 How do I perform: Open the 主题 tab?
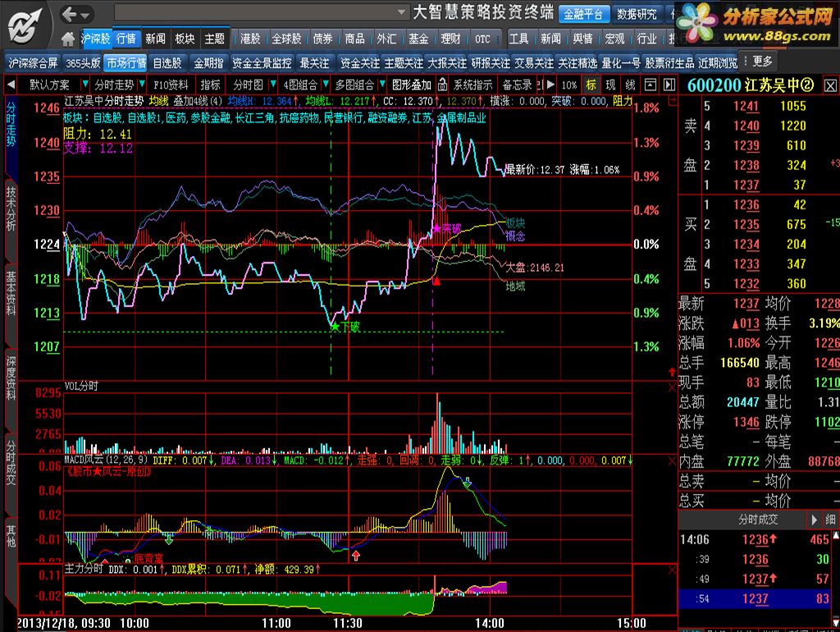pyautogui.click(x=214, y=39)
